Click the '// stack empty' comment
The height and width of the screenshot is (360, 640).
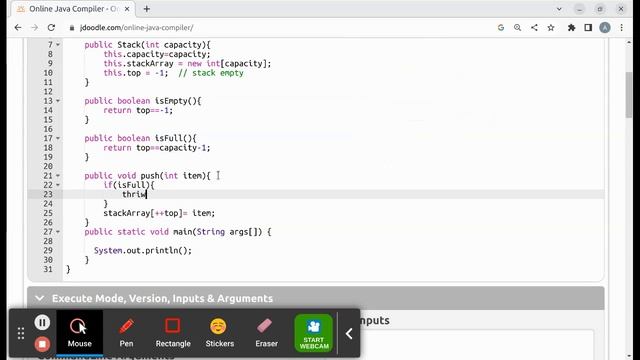211,73
